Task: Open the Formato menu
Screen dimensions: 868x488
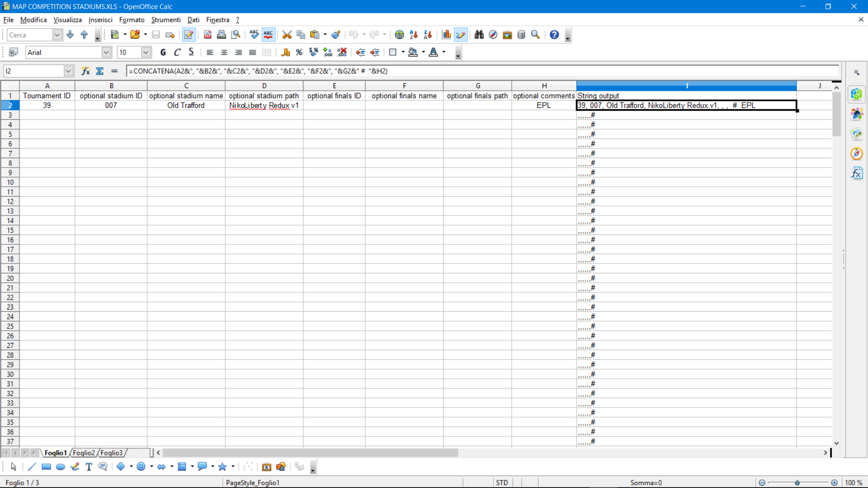Action: click(132, 20)
